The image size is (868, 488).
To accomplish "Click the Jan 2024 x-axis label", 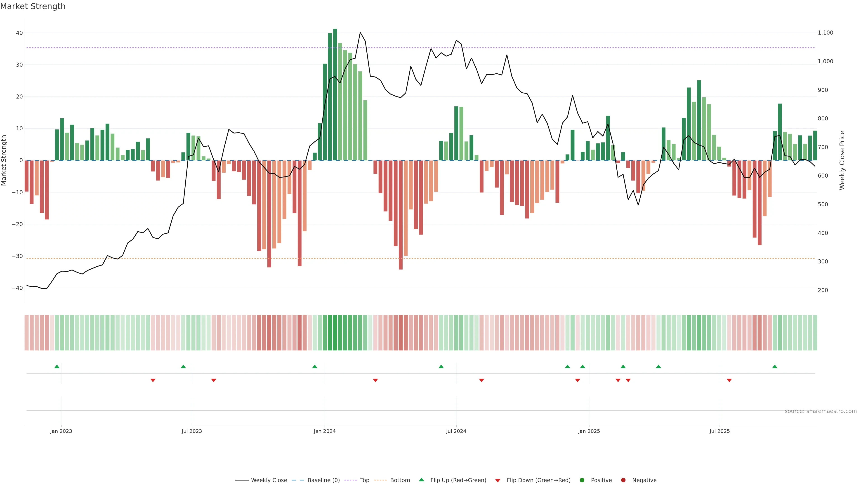I will pos(325,431).
